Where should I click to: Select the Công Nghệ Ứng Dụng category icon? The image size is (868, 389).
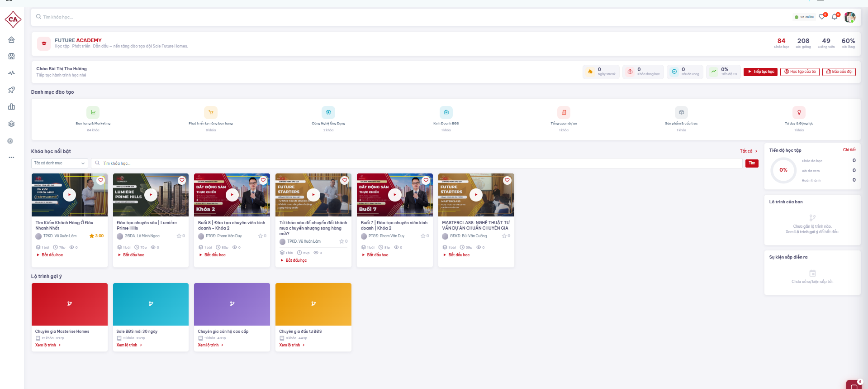coord(328,112)
